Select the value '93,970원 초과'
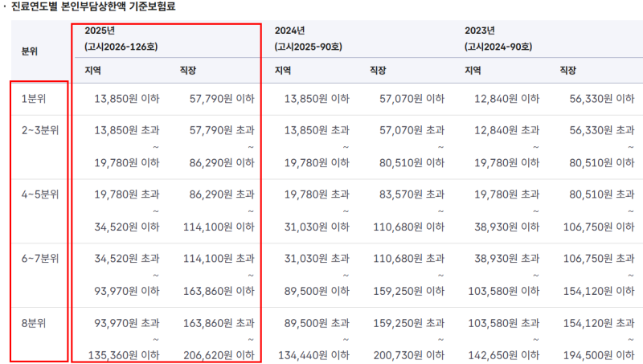The image size is (643, 364). click(127, 323)
